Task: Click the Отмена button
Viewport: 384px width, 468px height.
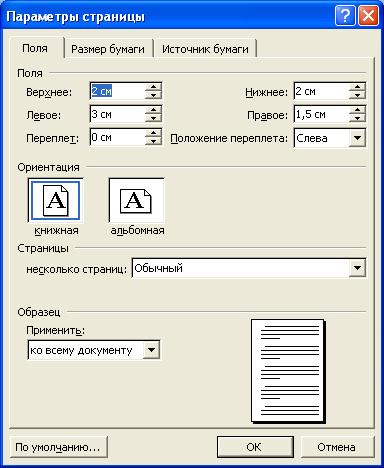Action: [336, 447]
